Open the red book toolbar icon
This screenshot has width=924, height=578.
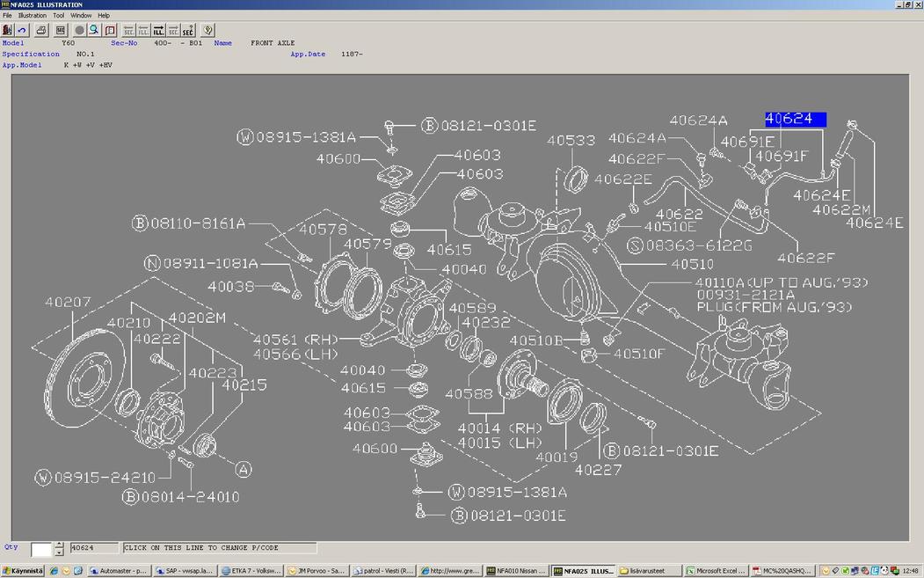point(110,30)
